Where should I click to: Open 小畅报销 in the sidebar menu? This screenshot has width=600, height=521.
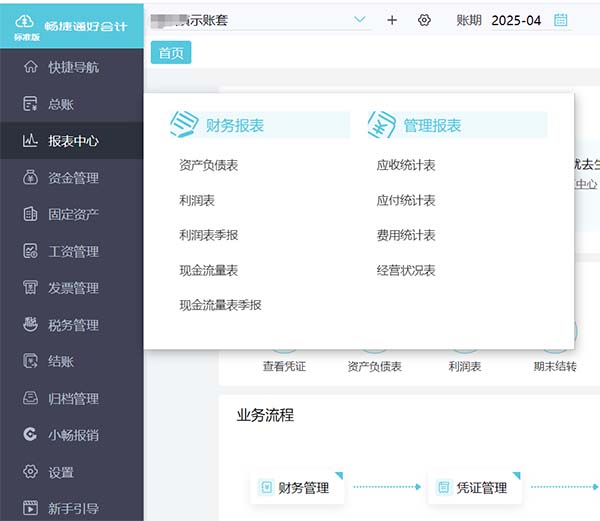(x=72, y=435)
